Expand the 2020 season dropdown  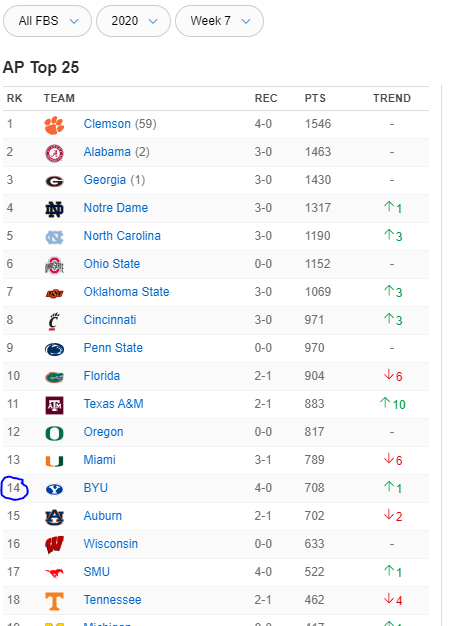(x=134, y=21)
